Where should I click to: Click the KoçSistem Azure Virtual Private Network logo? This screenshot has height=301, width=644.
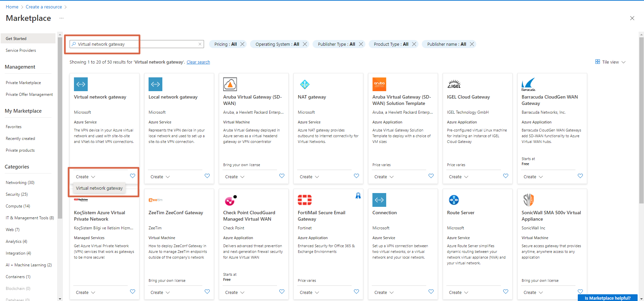81,200
